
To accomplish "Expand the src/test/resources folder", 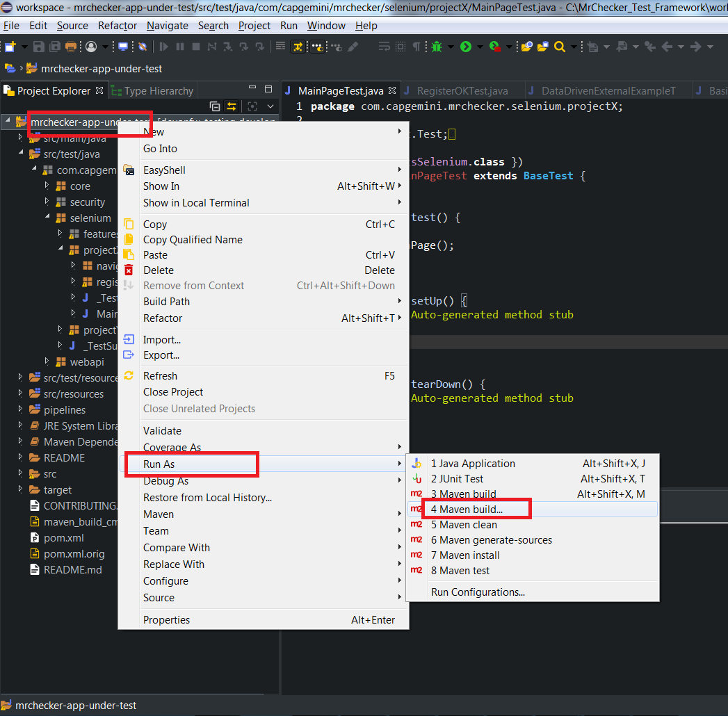I will click(x=21, y=377).
